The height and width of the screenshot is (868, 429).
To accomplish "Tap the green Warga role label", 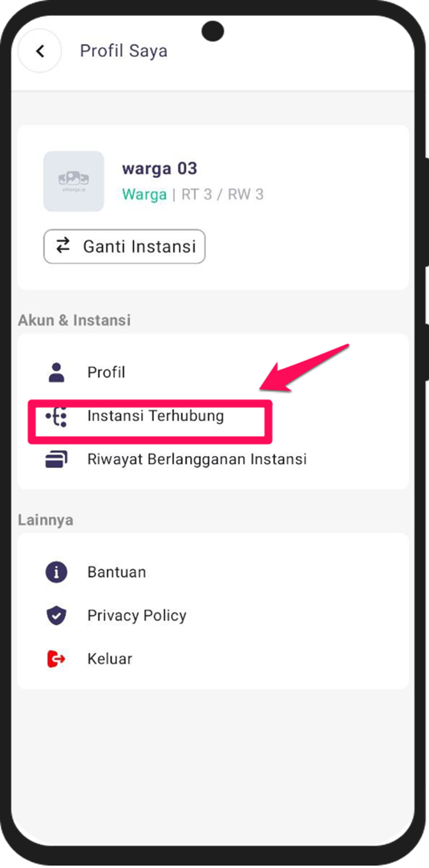I will pos(144,195).
